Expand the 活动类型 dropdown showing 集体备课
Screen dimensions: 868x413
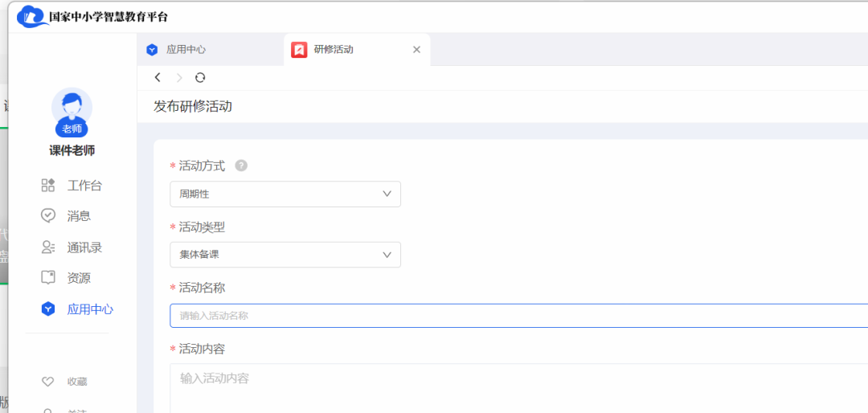click(285, 255)
